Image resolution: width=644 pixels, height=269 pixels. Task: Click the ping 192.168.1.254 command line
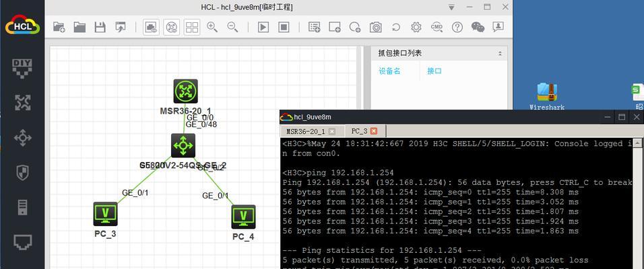(x=338, y=173)
